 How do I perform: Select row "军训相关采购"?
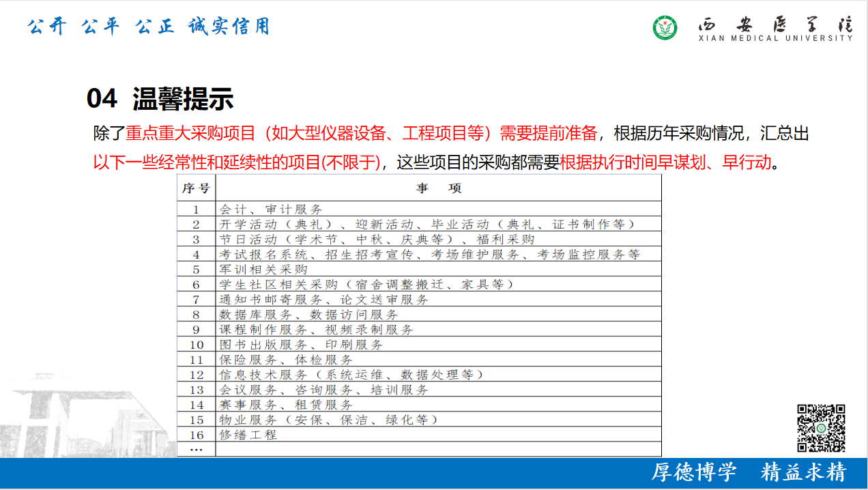[419, 270]
